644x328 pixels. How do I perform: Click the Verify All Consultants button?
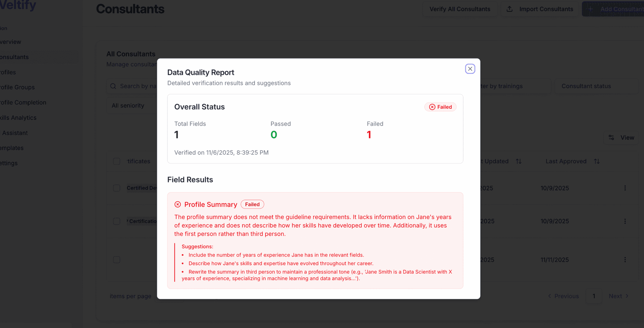pos(460,9)
